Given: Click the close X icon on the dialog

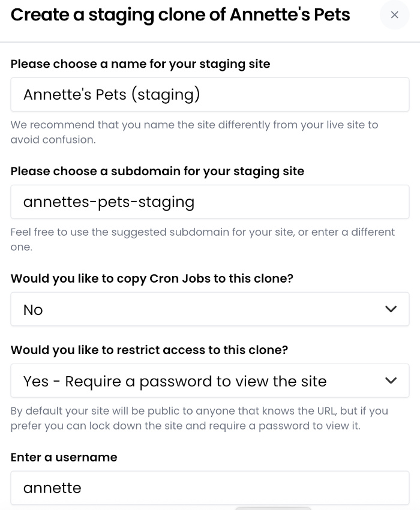Looking at the screenshot, I should [394, 15].
